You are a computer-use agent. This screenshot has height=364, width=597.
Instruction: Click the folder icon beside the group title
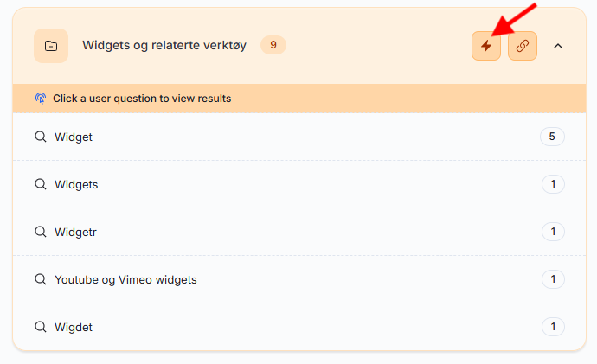point(51,46)
